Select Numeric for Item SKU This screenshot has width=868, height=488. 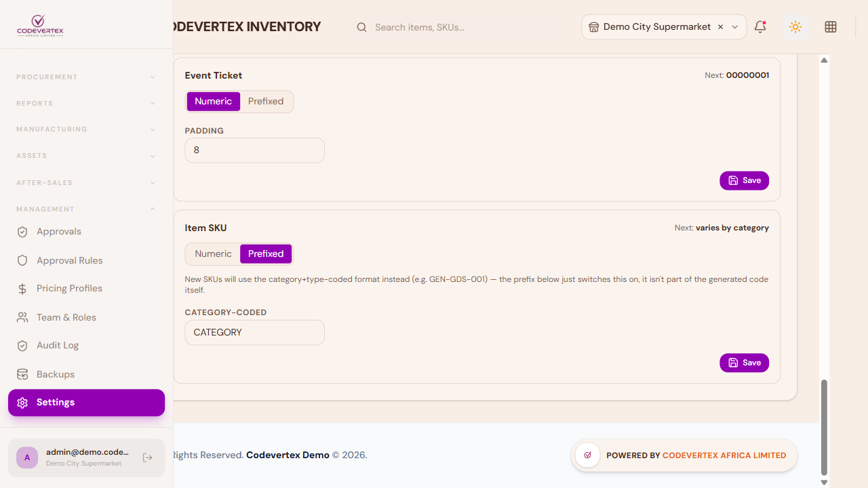[213, 253]
